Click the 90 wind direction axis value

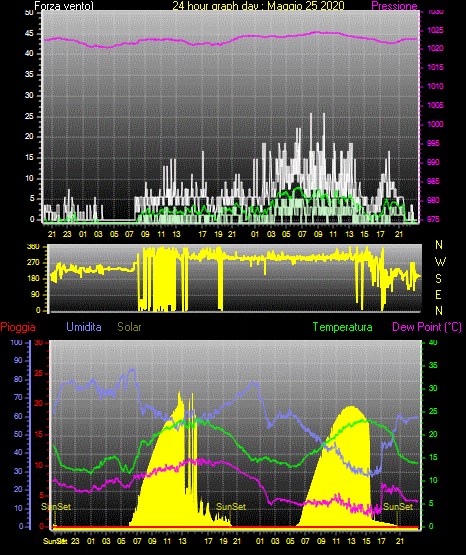click(x=35, y=294)
